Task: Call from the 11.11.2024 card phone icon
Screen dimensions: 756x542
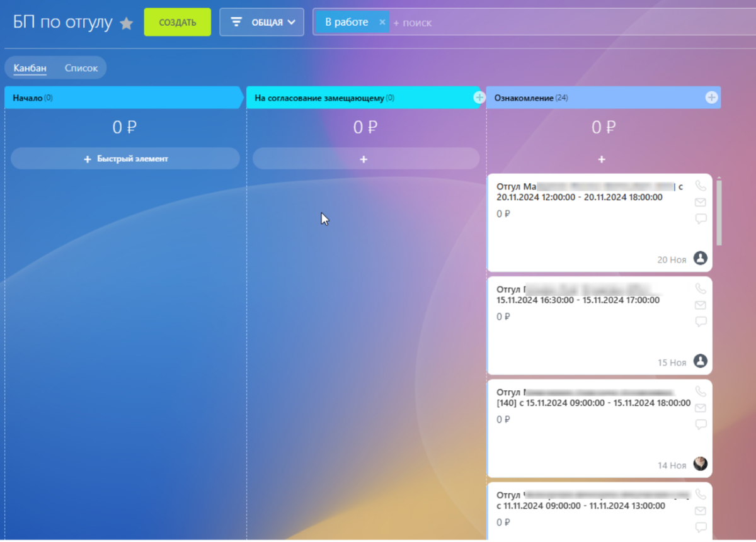Action: [x=701, y=494]
